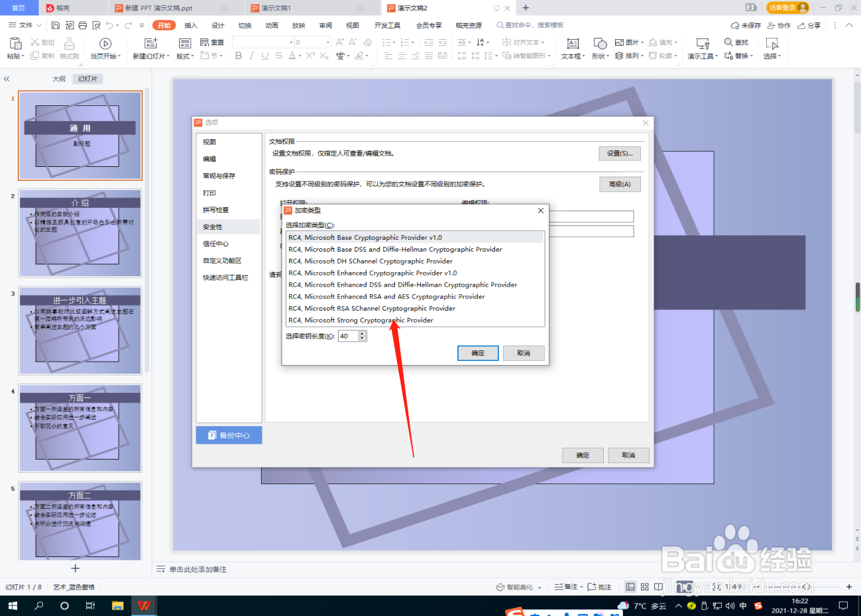Click the 高级(A) button
The height and width of the screenshot is (616, 861).
(x=620, y=184)
